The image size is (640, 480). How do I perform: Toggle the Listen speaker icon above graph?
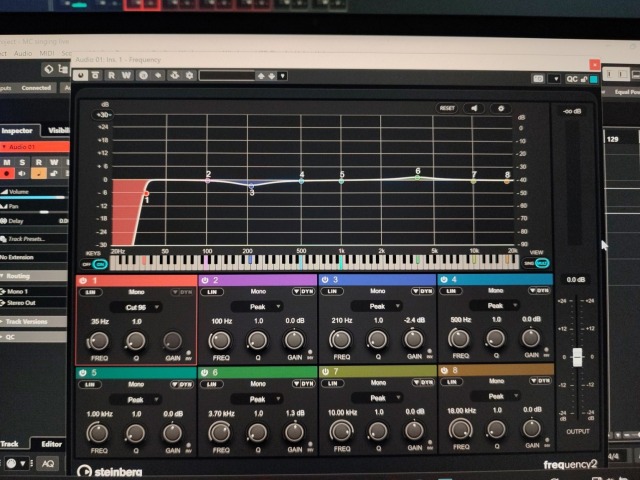474,108
